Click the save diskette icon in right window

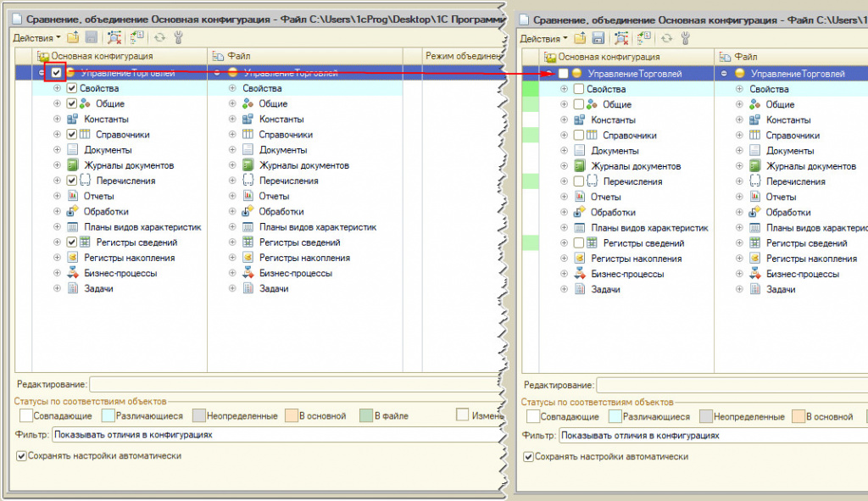(x=598, y=38)
